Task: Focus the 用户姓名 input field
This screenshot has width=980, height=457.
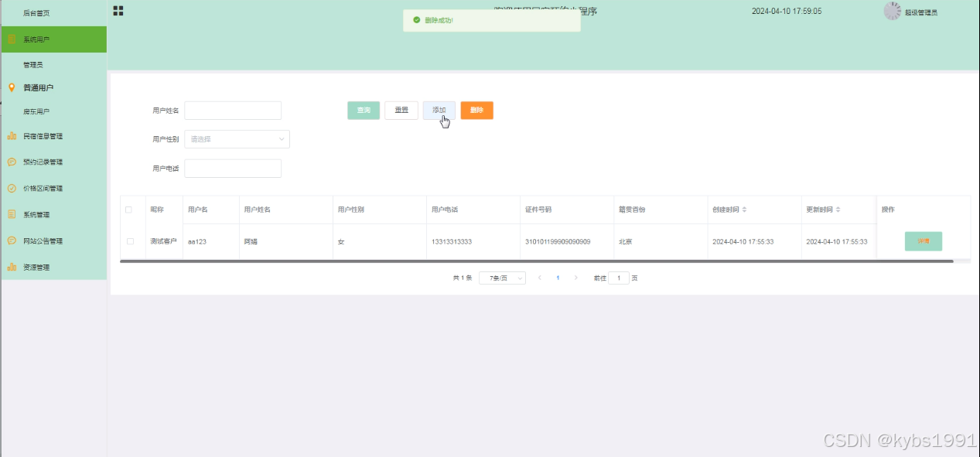Action: pyautogui.click(x=233, y=111)
